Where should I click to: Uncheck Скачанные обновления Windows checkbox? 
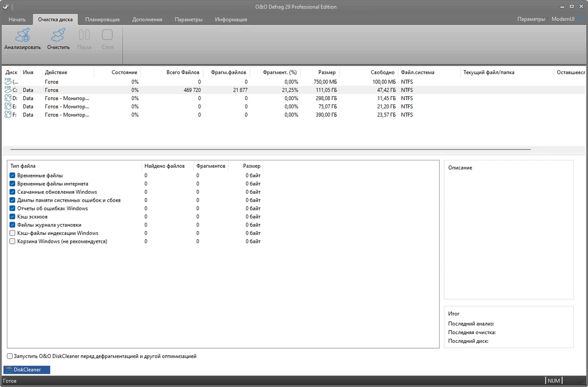pos(13,192)
